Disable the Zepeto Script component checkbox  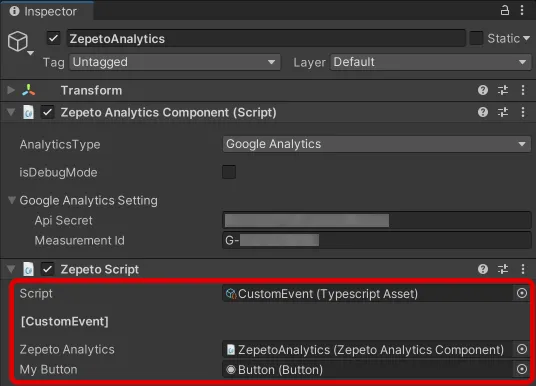click(x=48, y=269)
